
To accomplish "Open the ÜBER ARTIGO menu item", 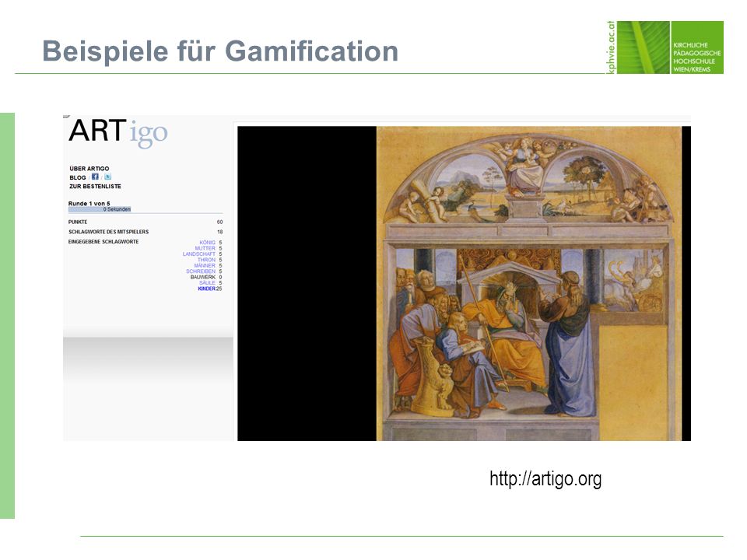I will [x=89, y=169].
